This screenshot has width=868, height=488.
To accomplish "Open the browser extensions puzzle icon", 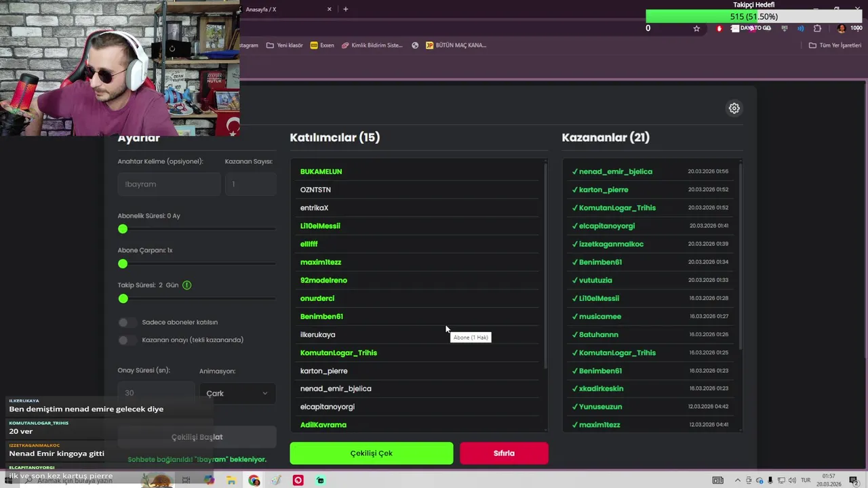I will (x=817, y=28).
